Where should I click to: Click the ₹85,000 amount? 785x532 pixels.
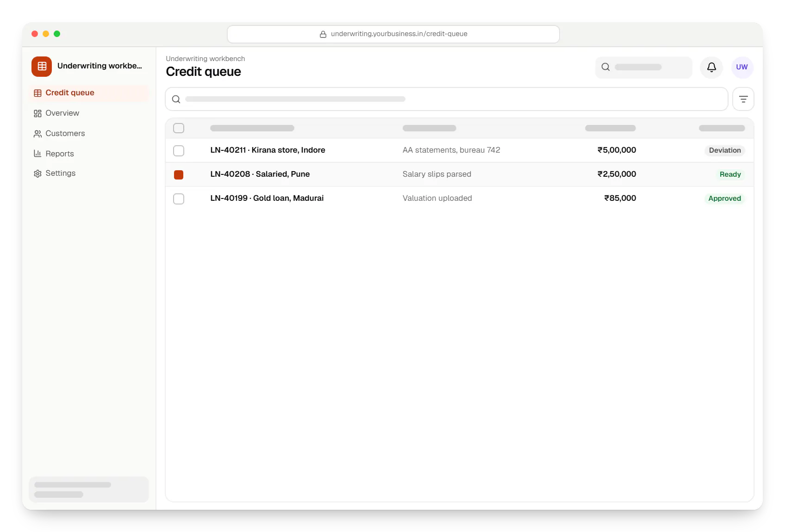620,198
